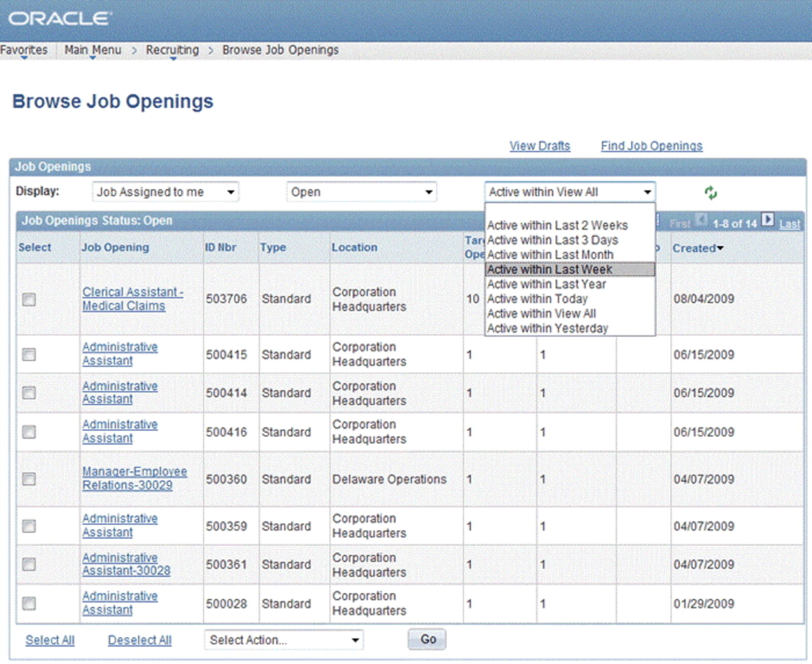Expand the Open status dropdown

(361, 192)
